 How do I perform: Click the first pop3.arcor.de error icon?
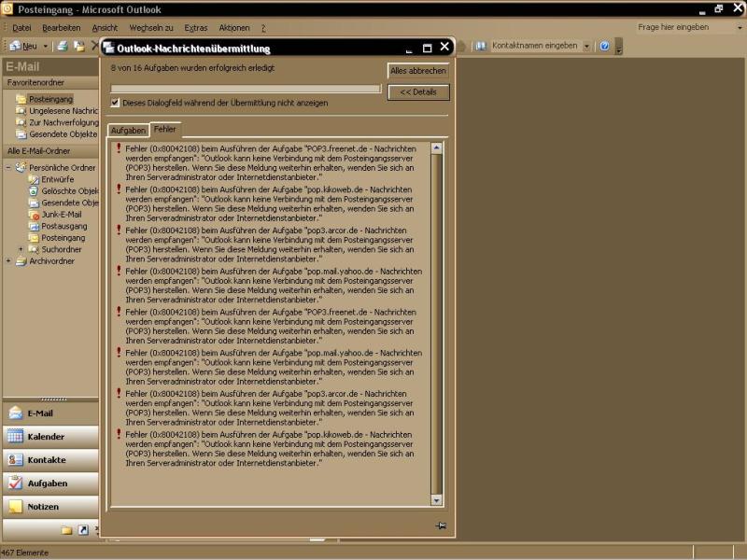point(119,230)
